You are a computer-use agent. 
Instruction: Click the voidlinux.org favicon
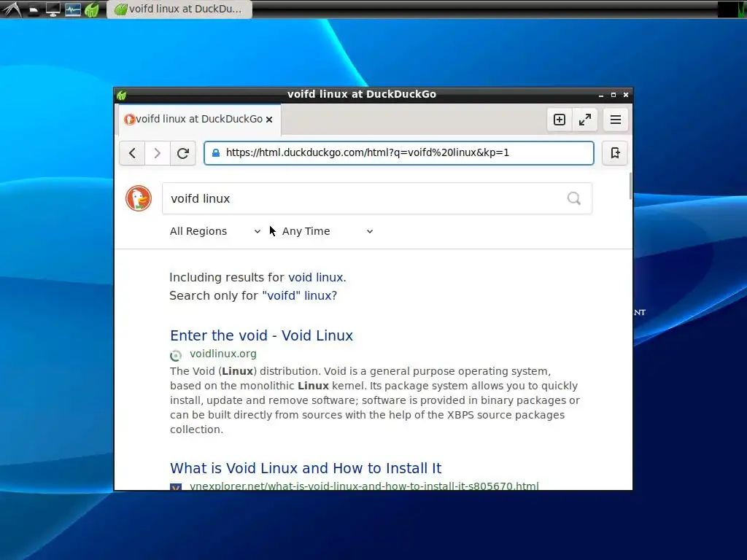[x=176, y=355]
